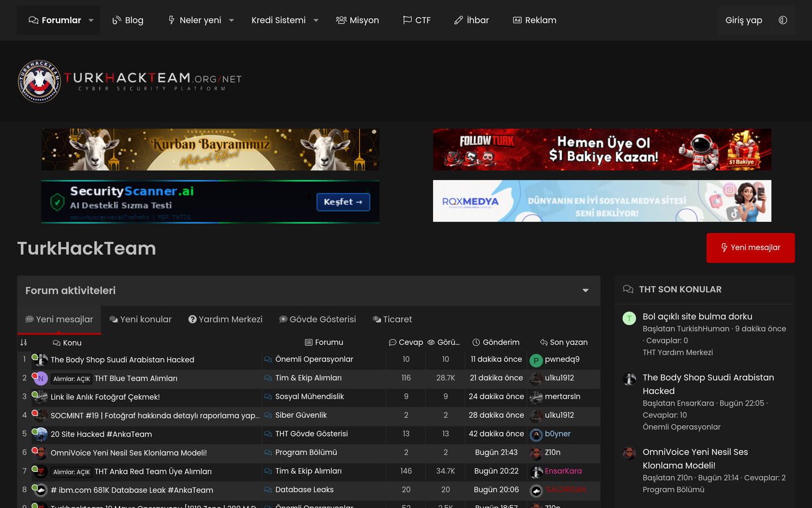812x508 pixels.
Task: Click the TurkHackTeam logo
Action: click(130, 81)
